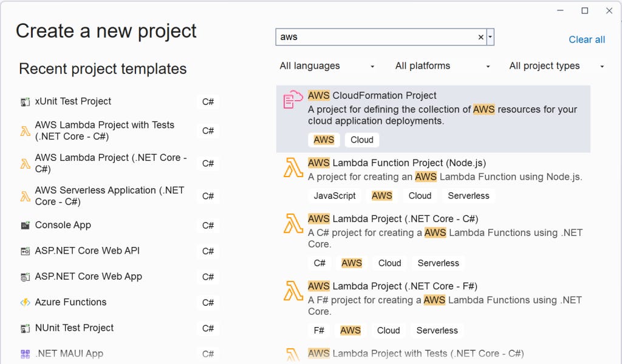Click the Serverless tag under Lambda Function Project (Node.js)

click(x=468, y=195)
